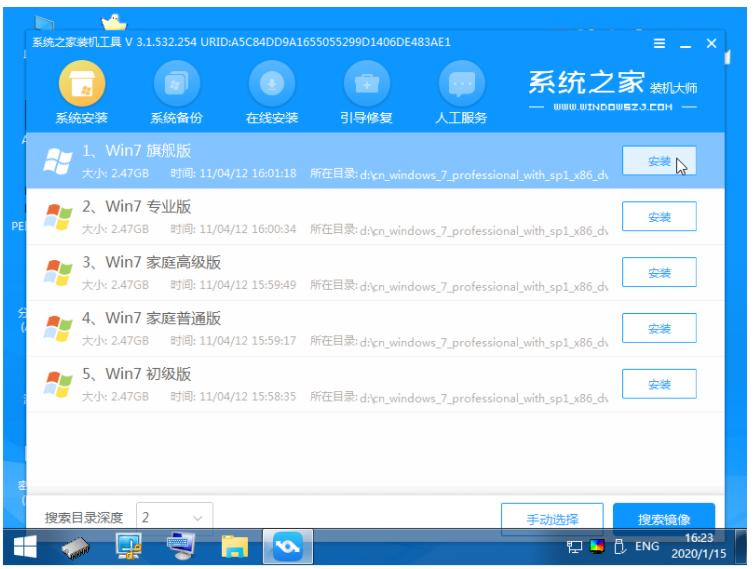Screen dimensions: 755x569
Task: Select the Win7 专业版 list row
Action: pos(320,217)
